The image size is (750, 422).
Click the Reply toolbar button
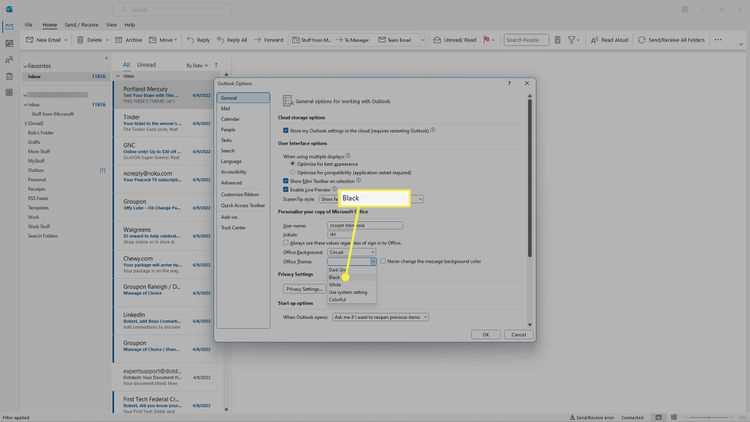198,40
